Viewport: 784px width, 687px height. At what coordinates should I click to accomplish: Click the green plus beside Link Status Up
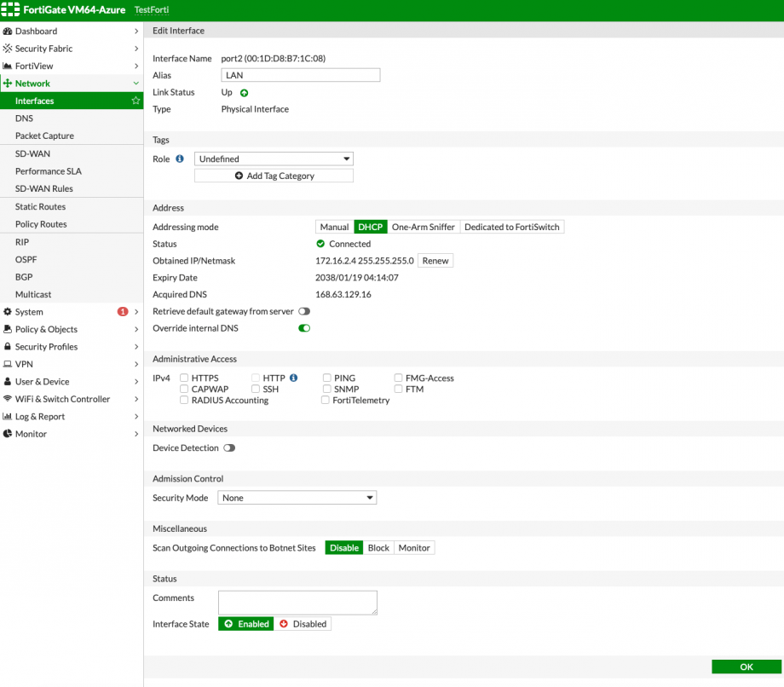point(243,92)
